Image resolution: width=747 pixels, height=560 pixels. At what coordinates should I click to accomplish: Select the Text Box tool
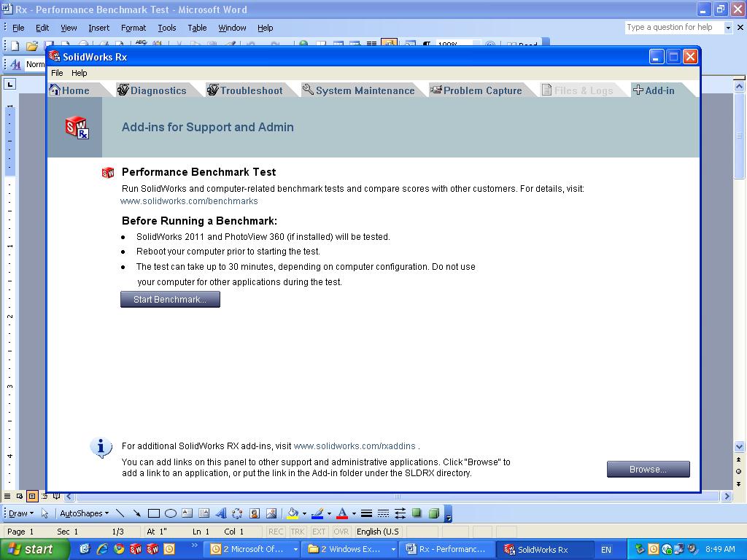click(187, 513)
